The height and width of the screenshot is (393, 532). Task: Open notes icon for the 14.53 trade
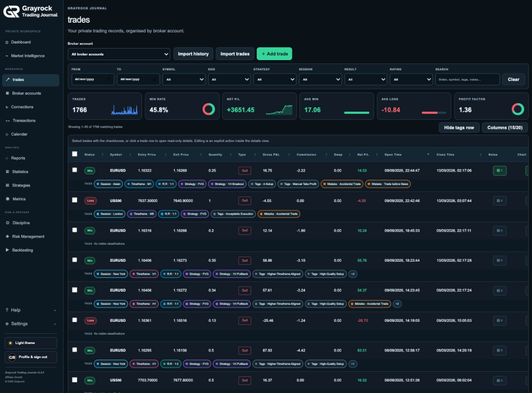500,171
